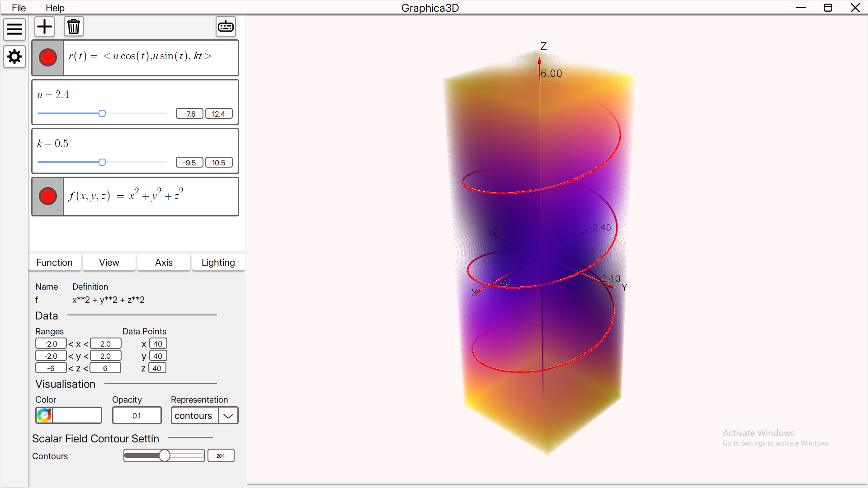
Task: Open the Help menu
Action: (x=55, y=8)
